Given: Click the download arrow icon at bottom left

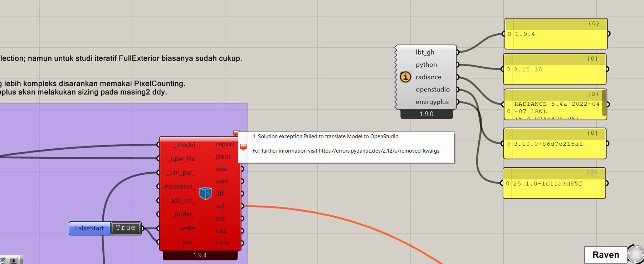Looking at the screenshot, I should [x=14, y=260].
